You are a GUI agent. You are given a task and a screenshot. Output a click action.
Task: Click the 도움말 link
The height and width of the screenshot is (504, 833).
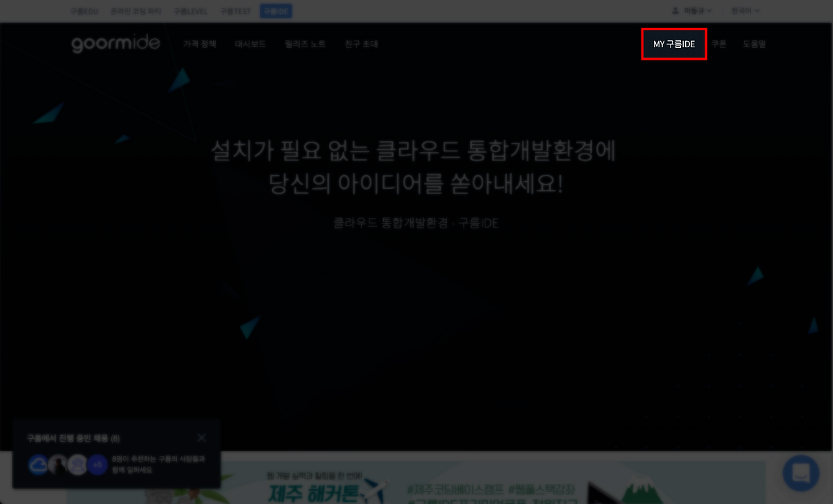point(755,43)
